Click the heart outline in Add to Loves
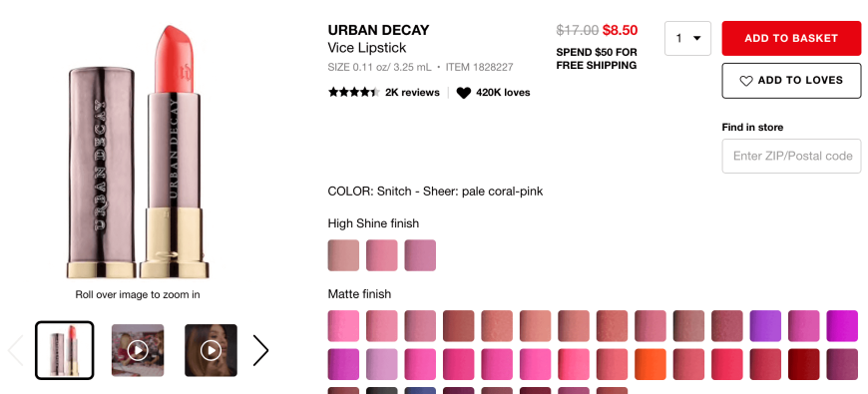The height and width of the screenshot is (394, 868). click(x=746, y=81)
